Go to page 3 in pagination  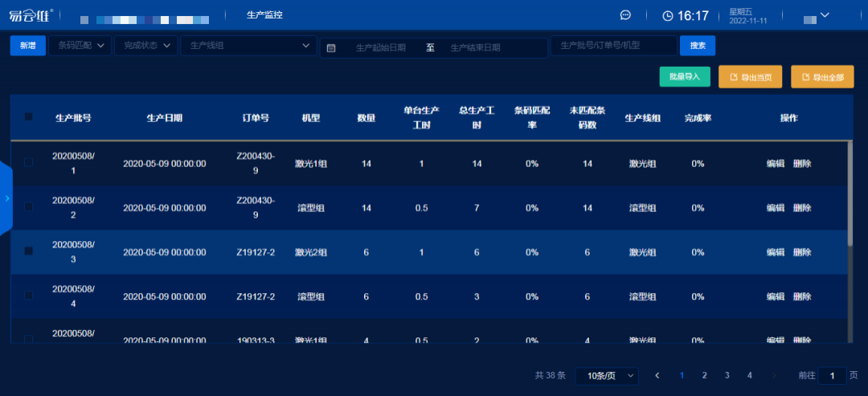(727, 375)
